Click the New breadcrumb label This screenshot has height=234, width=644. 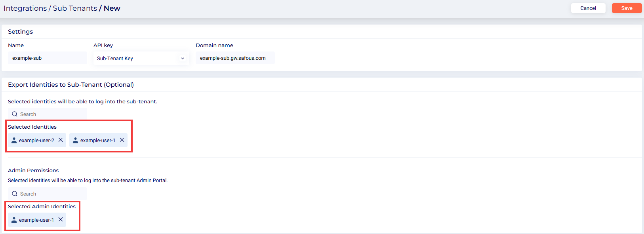point(112,8)
